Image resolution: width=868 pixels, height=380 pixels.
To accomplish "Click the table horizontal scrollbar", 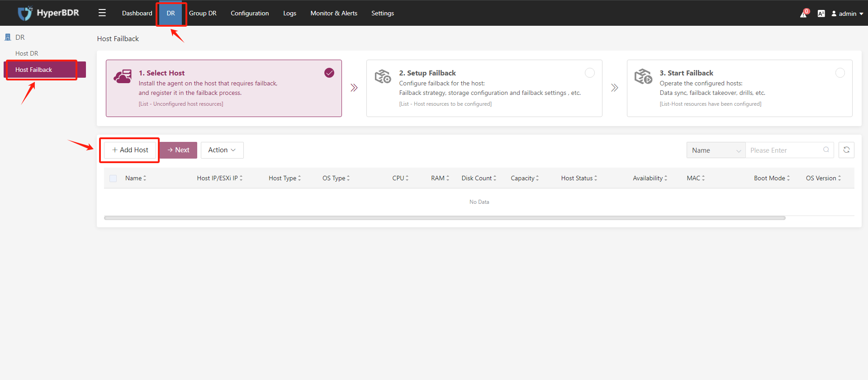I will 445,218.
